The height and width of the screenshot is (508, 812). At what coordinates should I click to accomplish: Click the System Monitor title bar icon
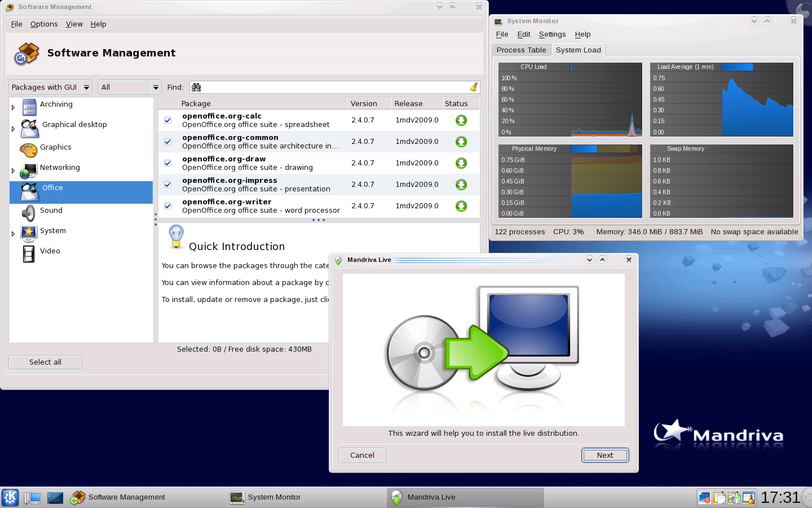coord(498,21)
